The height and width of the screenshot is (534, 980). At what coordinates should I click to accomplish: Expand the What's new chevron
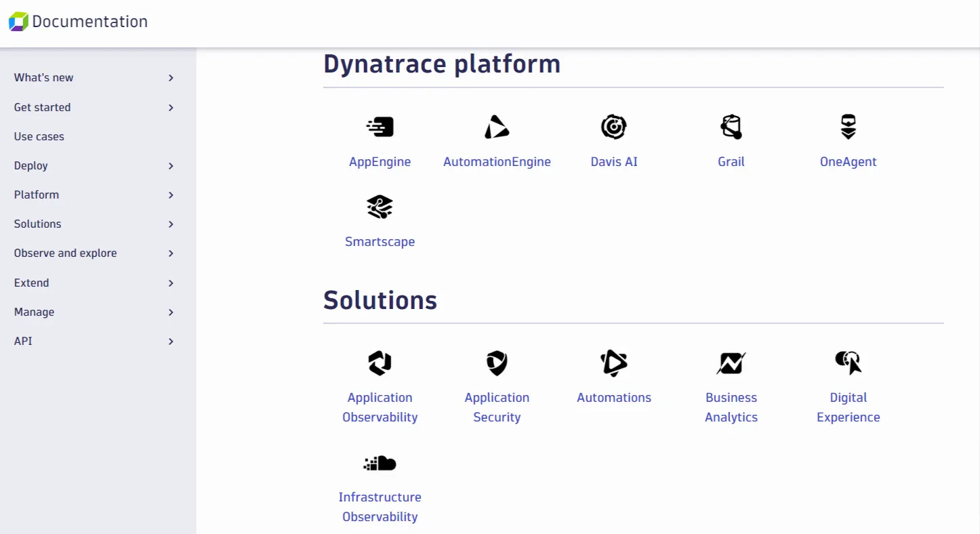171,78
